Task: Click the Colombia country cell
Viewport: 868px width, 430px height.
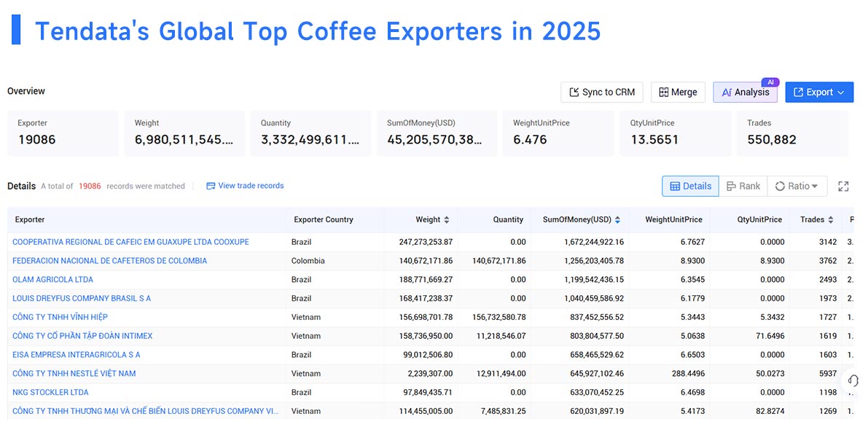Action: (x=308, y=261)
